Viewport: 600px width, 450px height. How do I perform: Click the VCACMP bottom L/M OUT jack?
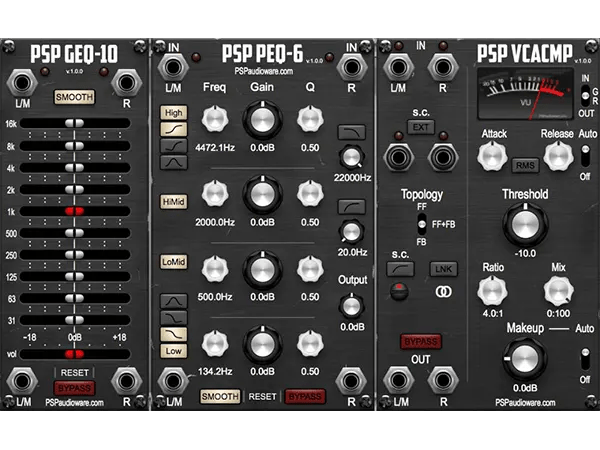(398, 380)
